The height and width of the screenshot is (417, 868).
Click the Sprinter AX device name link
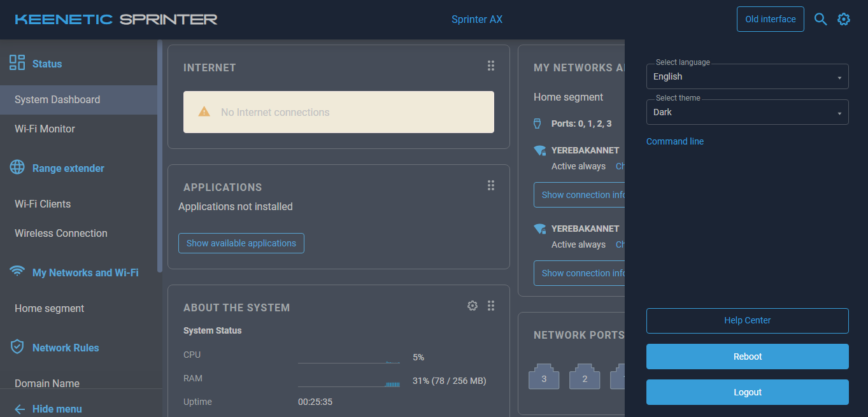(x=477, y=19)
